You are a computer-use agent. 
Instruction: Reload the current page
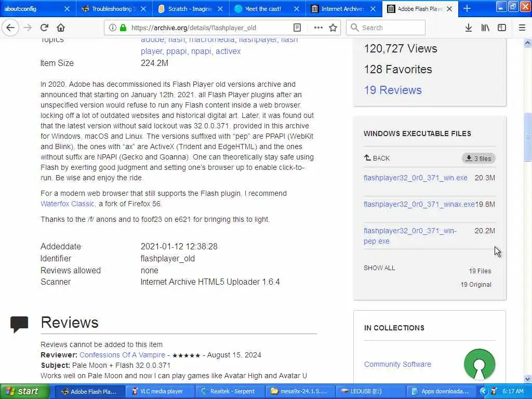[44, 28]
